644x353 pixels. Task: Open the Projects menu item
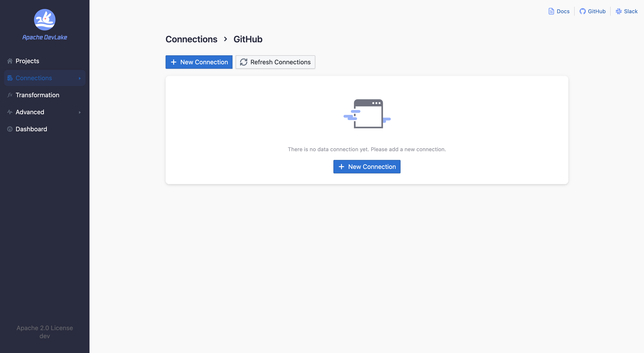(x=27, y=61)
